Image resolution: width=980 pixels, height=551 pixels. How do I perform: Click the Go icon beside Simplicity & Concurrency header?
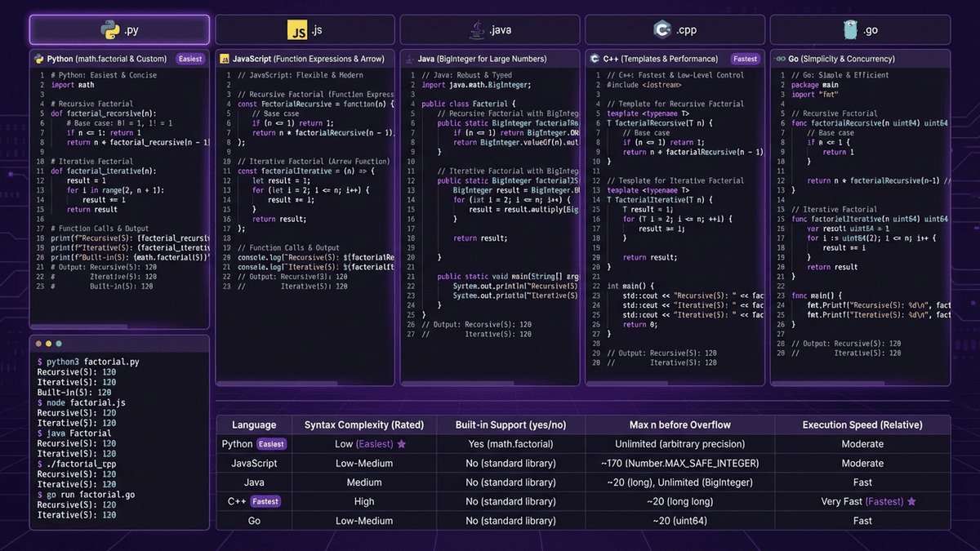pos(778,58)
